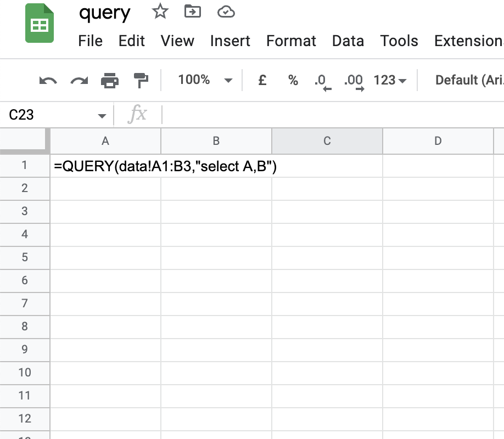Viewport: 504px width, 439px height.
Task: Click the Redo icon
Action: click(x=79, y=80)
